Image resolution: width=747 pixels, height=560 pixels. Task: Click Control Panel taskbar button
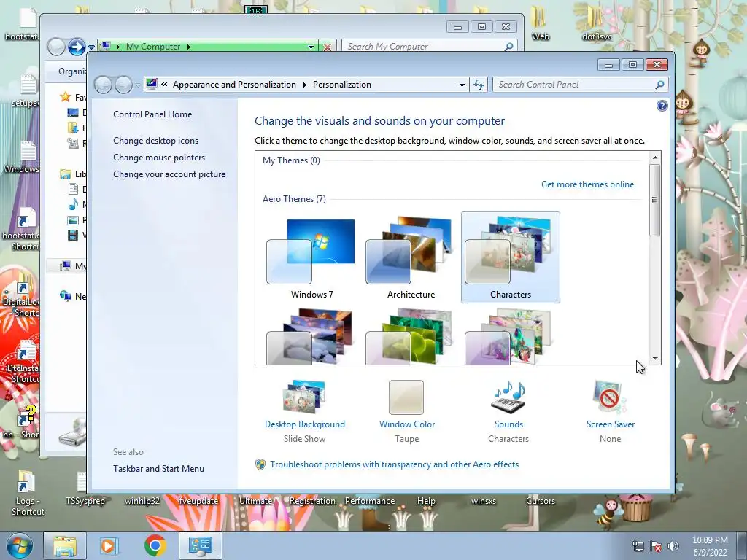point(200,545)
